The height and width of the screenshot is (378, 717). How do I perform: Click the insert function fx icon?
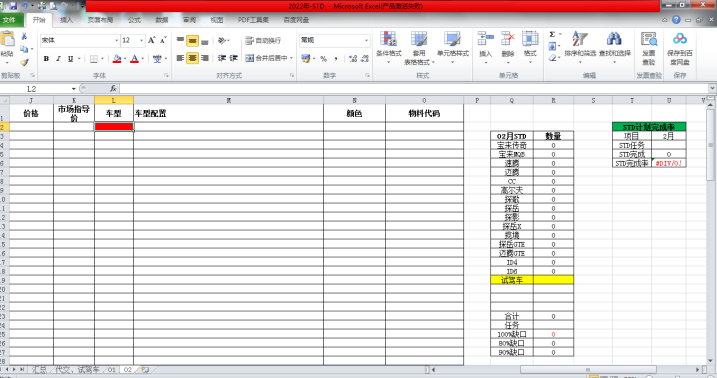point(113,88)
